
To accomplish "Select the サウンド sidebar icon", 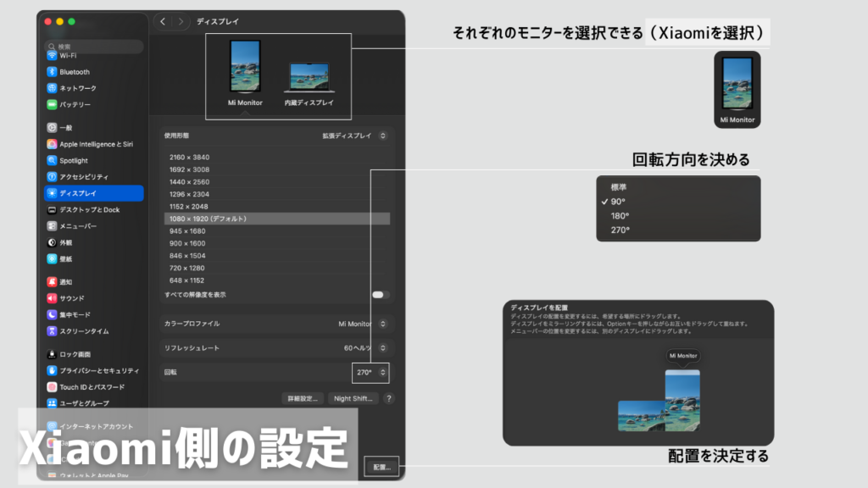I will tap(53, 298).
